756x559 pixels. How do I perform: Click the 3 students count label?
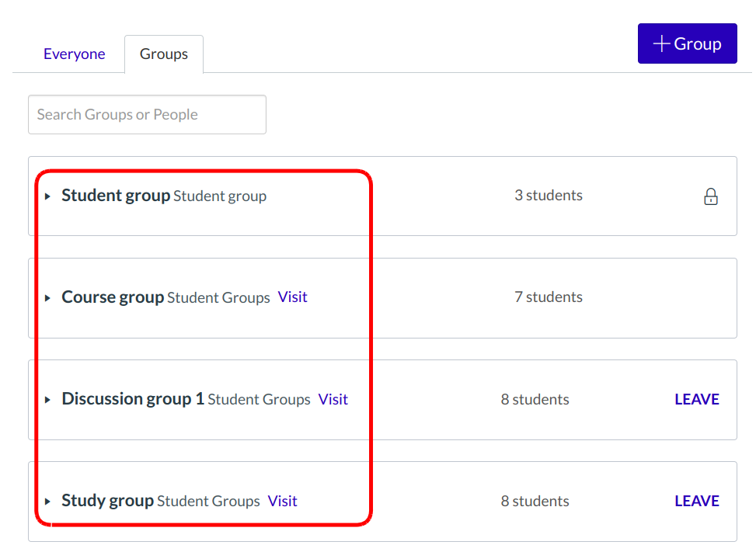click(x=548, y=196)
